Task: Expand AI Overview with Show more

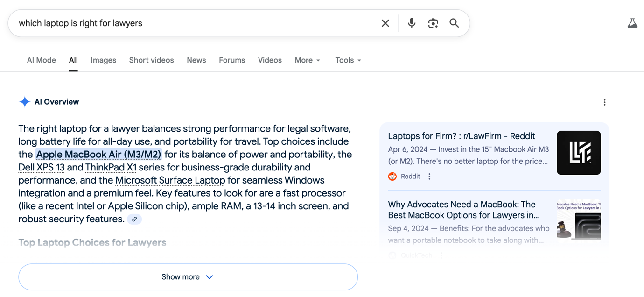Action: [188, 277]
